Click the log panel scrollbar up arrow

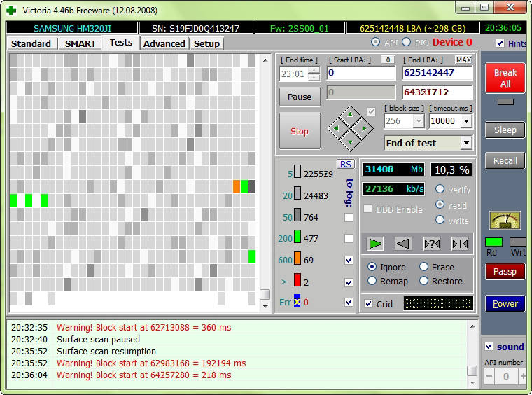(x=472, y=327)
